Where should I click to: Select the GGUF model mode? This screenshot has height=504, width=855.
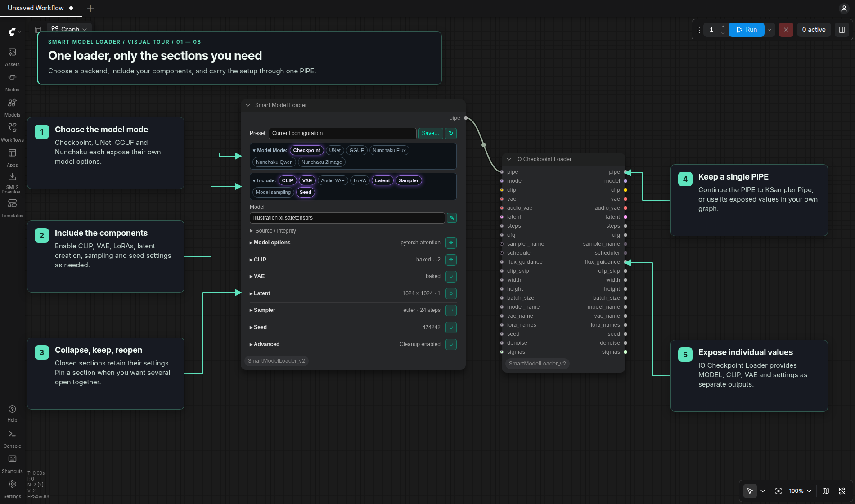[356, 150]
